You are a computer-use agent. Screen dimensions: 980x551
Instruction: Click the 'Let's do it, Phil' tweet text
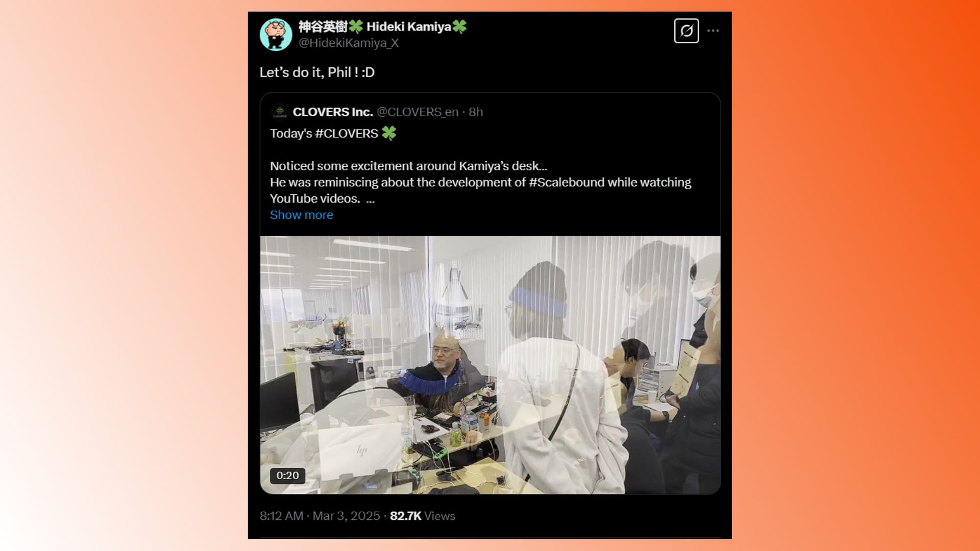317,72
